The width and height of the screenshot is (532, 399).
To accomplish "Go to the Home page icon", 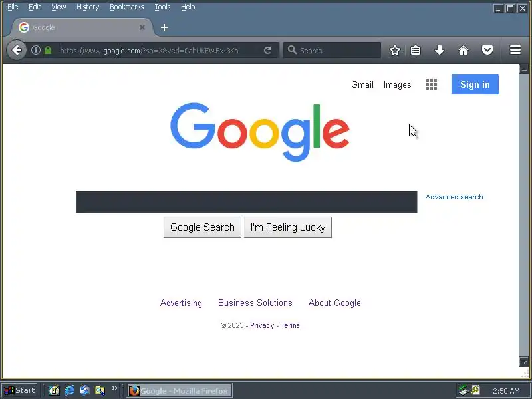I will coord(464,51).
